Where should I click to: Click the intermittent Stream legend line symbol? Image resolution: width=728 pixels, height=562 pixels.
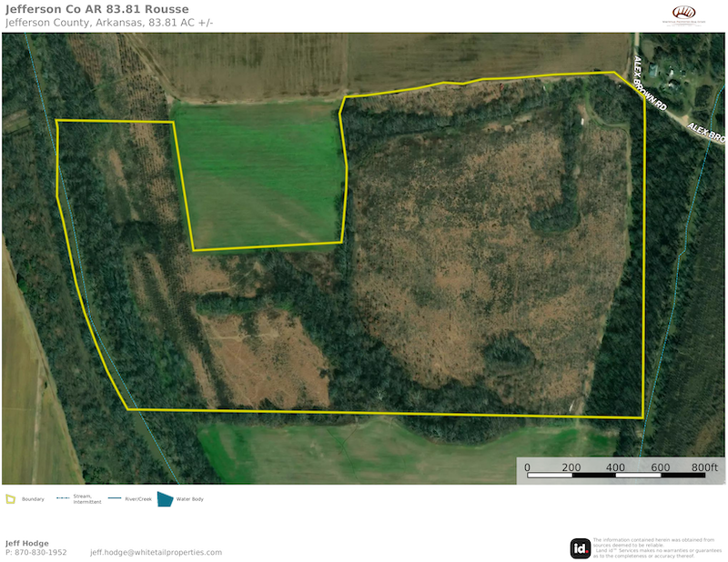click(x=63, y=498)
